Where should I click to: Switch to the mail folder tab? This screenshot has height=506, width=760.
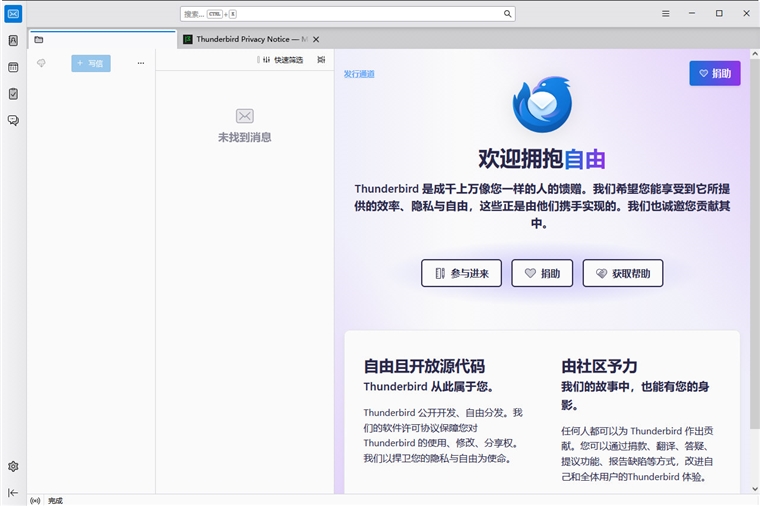point(102,39)
